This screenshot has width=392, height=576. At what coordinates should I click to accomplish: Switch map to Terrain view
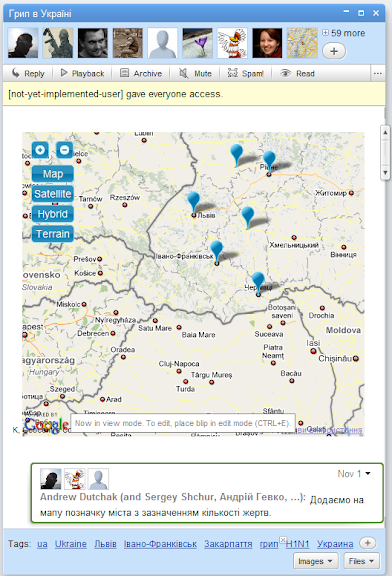(53, 234)
